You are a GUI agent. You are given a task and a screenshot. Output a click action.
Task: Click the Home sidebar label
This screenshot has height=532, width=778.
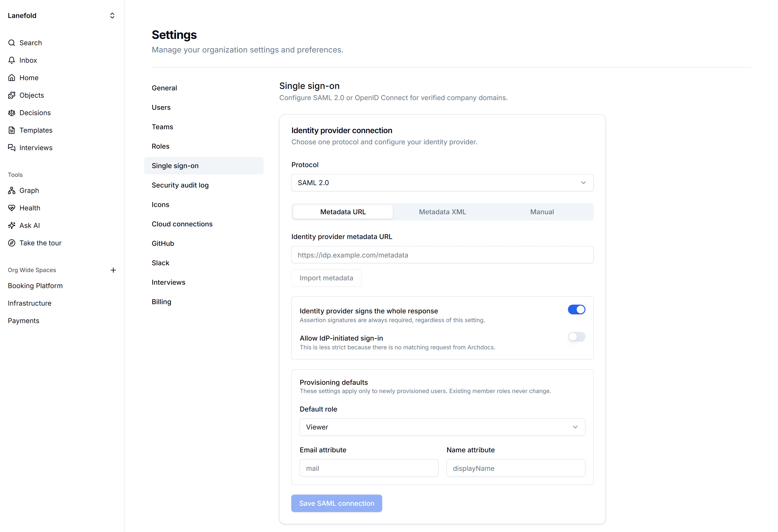(29, 78)
